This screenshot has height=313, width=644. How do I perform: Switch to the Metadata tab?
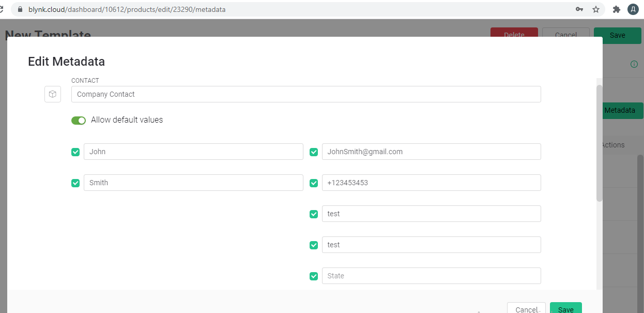(x=622, y=110)
